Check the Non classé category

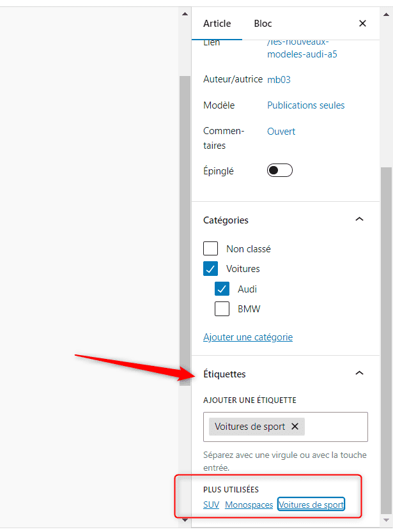[x=210, y=248]
